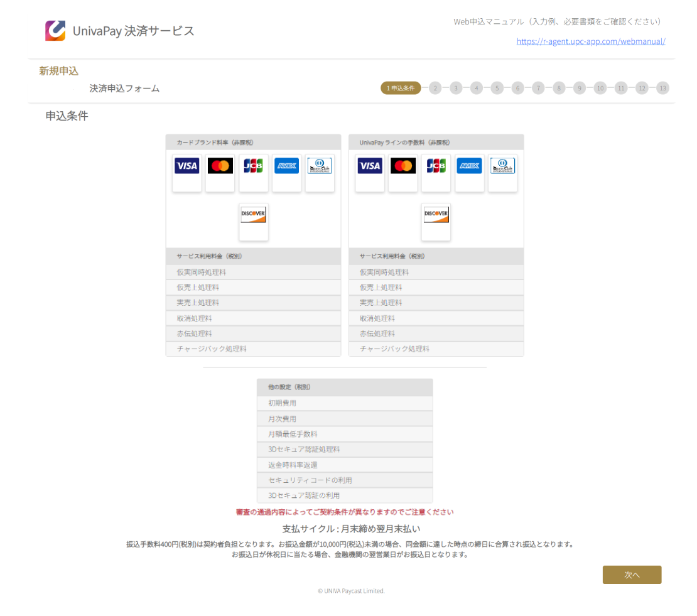The width and height of the screenshot is (697, 616).
Task: Jump to step 5 in the progress bar
Action: 497,88
